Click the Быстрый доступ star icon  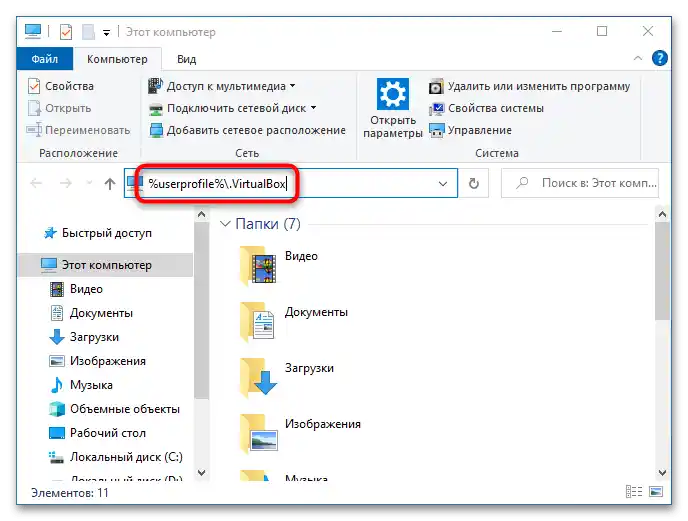coord(50,233)
